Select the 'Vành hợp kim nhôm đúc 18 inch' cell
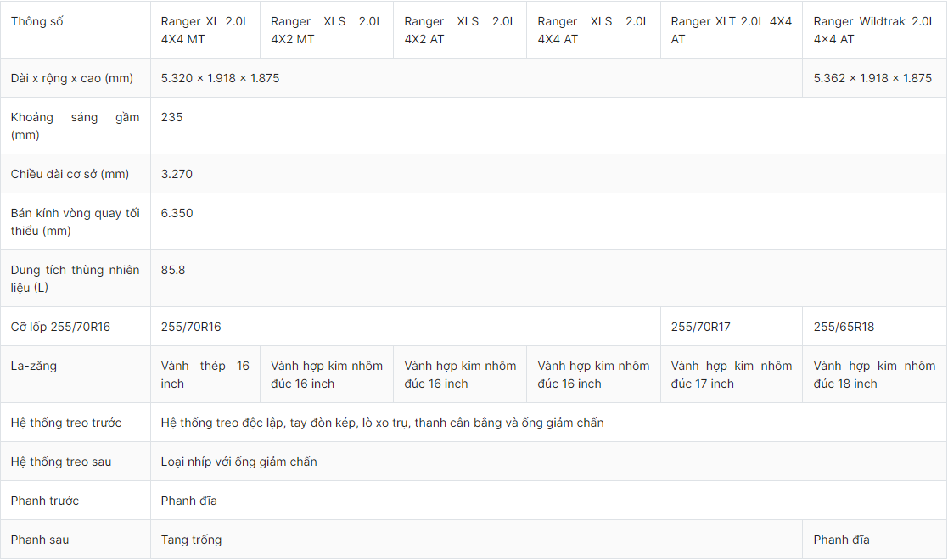The width and height of the screenshot is (948, 560). click(873, 374)
